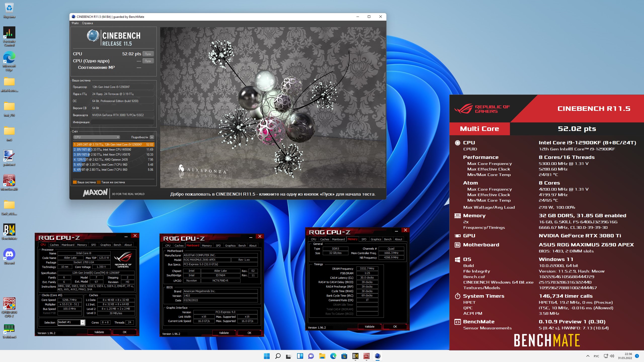Click OK in right CPU-Z Memory window
Screen dimensions: 644x362
tap(395, 327)
